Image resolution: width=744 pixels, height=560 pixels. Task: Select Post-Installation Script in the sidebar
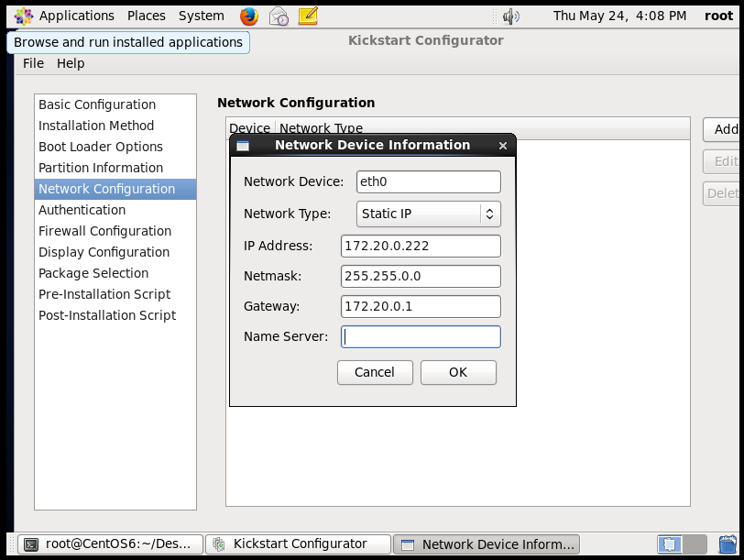[115, 315]
